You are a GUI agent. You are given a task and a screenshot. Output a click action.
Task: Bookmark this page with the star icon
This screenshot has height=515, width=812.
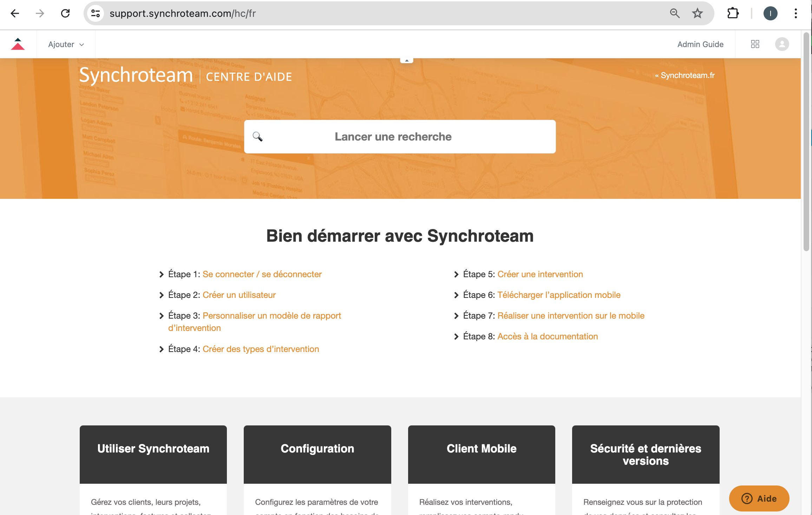click(698, 14)
